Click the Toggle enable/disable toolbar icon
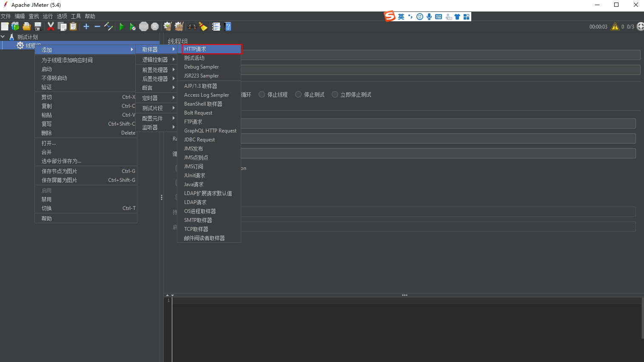The height and width of the screenshot is (362, 644). [x=108, y=26]
